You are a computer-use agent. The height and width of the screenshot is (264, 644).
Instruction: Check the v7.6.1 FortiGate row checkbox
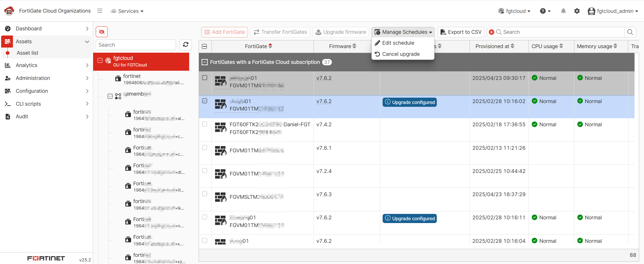click(x=205, y=147)
